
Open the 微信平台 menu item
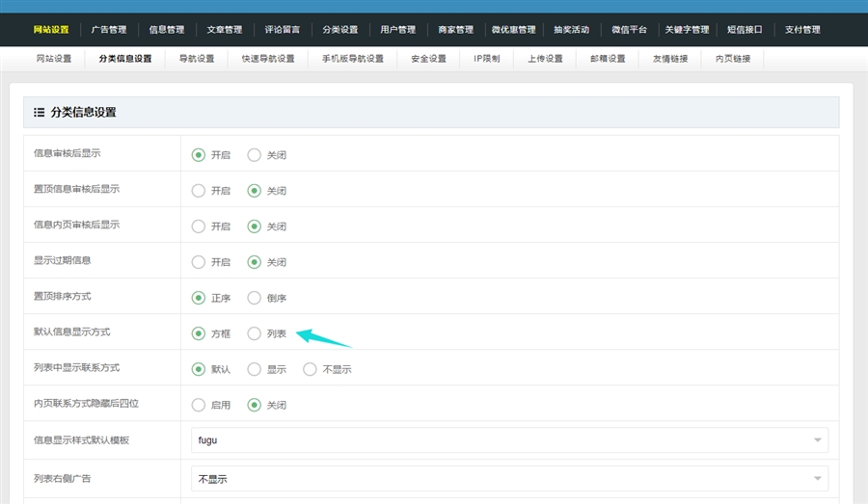pyautogui.click(x=629, y=30)
